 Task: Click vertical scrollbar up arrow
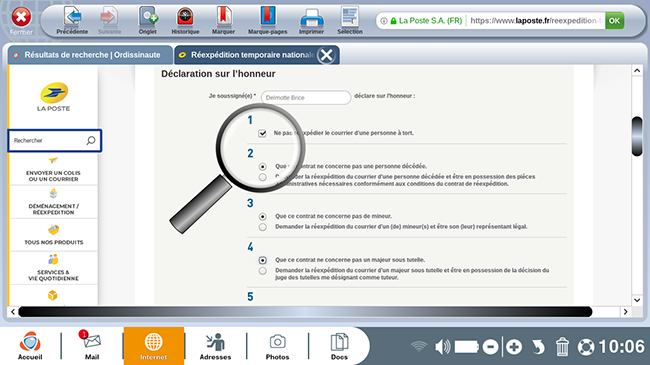point(637,71)
